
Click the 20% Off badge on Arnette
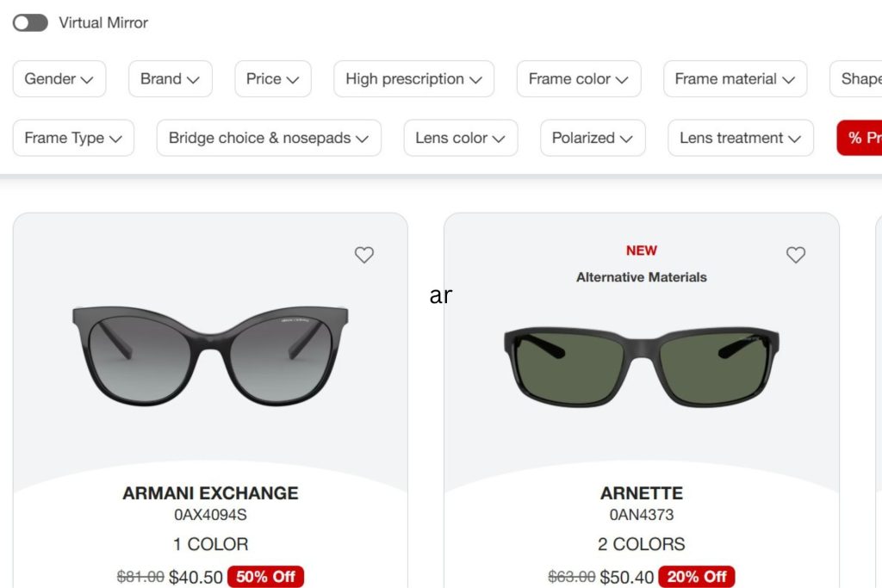695,577
